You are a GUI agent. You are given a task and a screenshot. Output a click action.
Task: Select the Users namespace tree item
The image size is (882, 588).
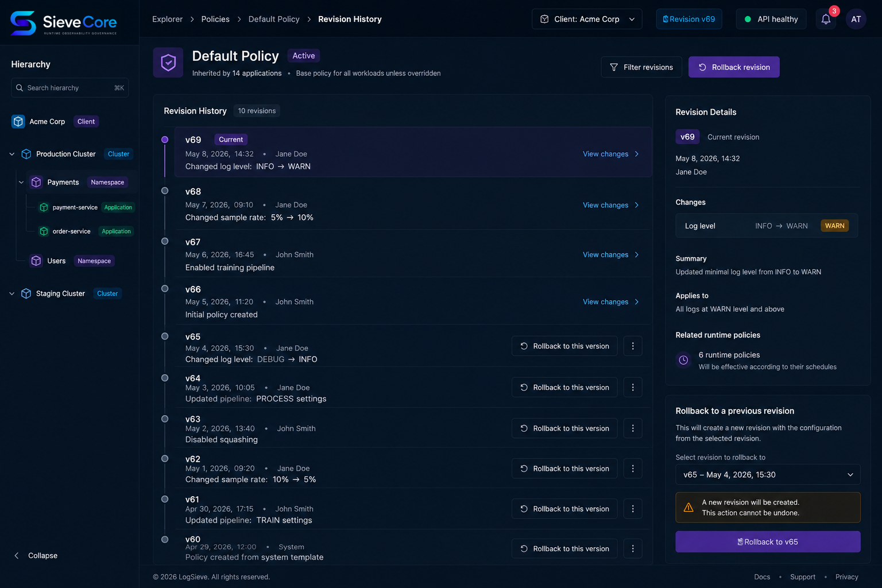pyautogui.click(x=72, y=261)
